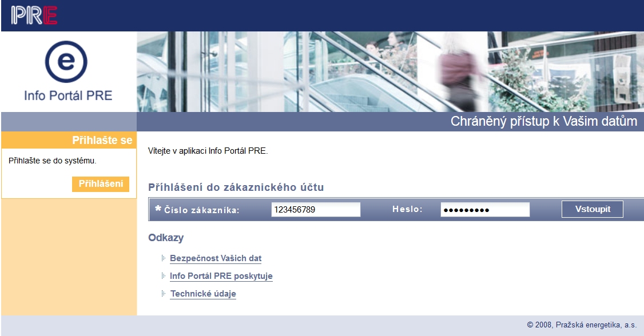Focus the Heslo password field
644x336 pixels.
coord(485,210)
